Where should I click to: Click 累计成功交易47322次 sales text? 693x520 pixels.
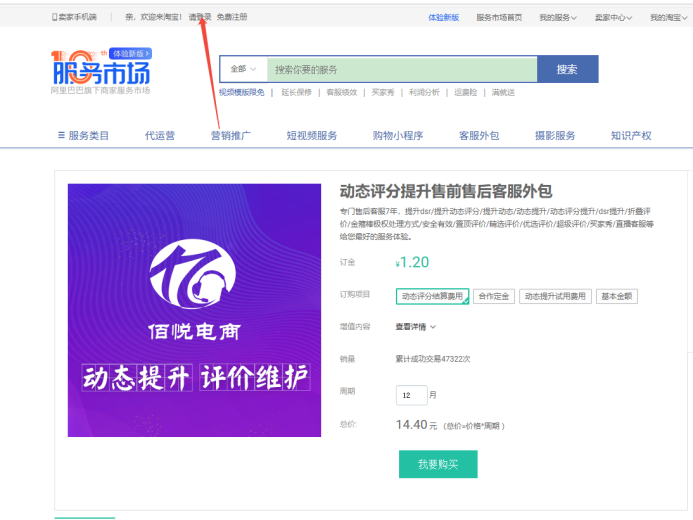click(x=433, y=359)
